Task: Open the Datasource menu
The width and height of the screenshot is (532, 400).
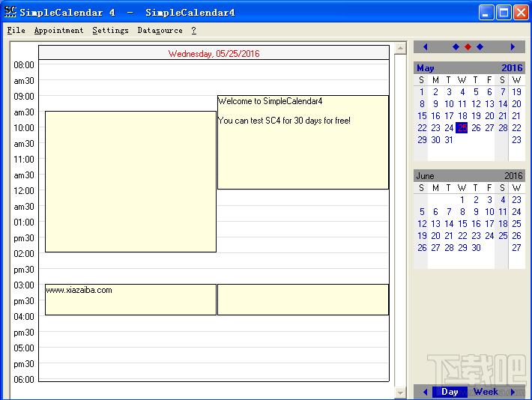Action: pos(160,30)
